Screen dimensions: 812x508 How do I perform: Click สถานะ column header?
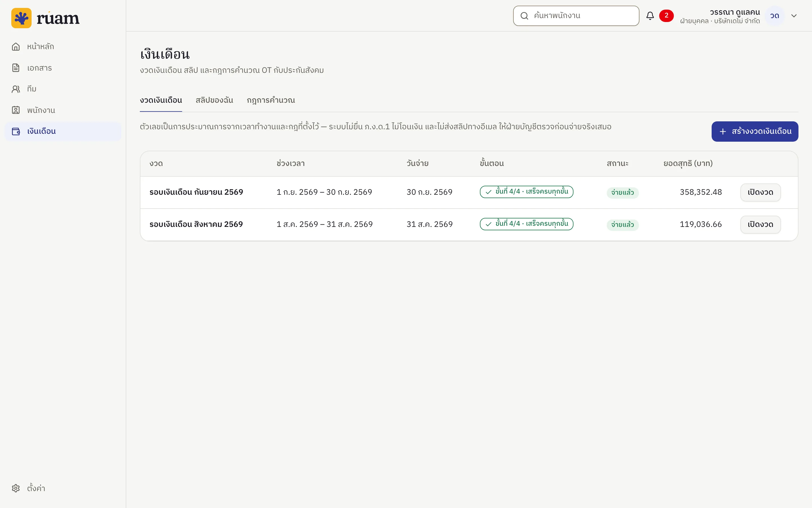[617, 164]
